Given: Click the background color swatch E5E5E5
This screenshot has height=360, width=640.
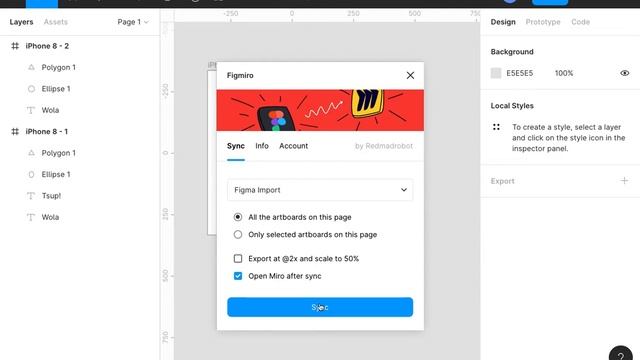Looking at the screenshot, I should 496,73.
